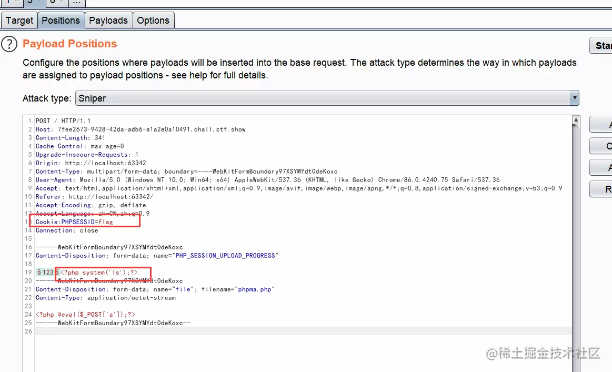The image size is (612, 372).
Task: Click the Add § button beside editor
Action: pos(601,125)
